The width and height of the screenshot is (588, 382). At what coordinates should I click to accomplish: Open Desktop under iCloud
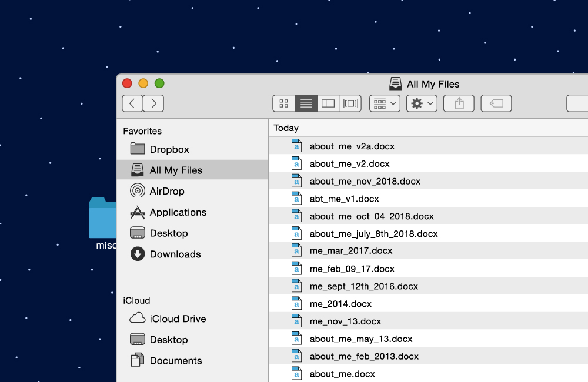click(192, 340)
